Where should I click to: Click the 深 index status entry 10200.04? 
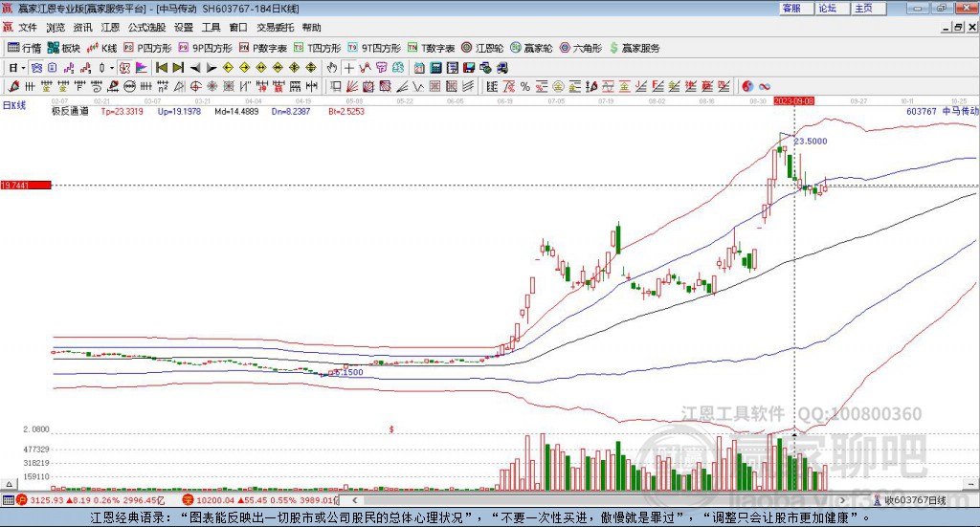pyautogui.click(x=260, y=500)
